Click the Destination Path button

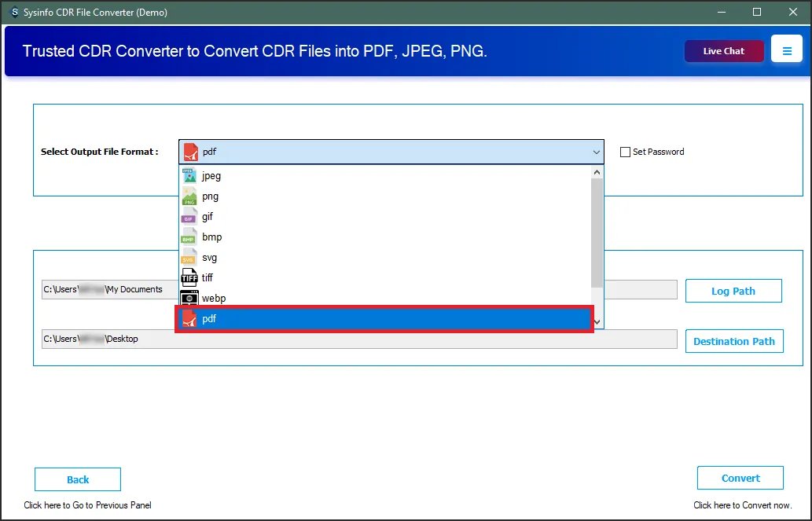734,341
